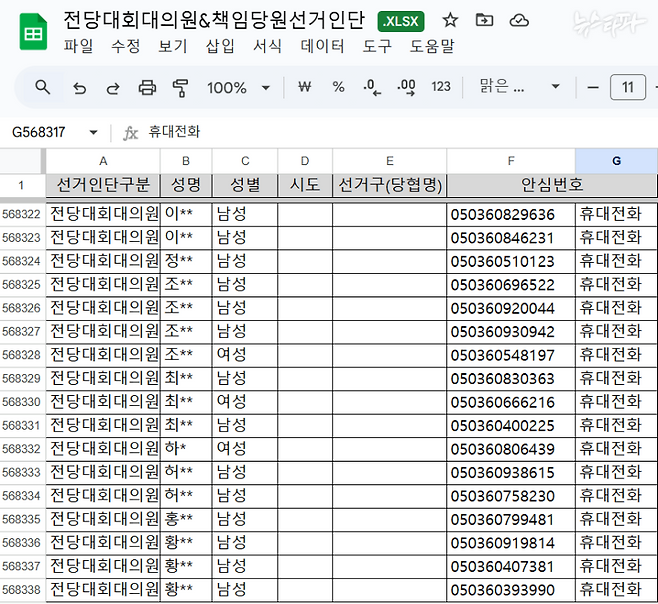This screenshot has width=658, height=604.
Task: Select cell with 050360829636
Action: coord(511,214)
